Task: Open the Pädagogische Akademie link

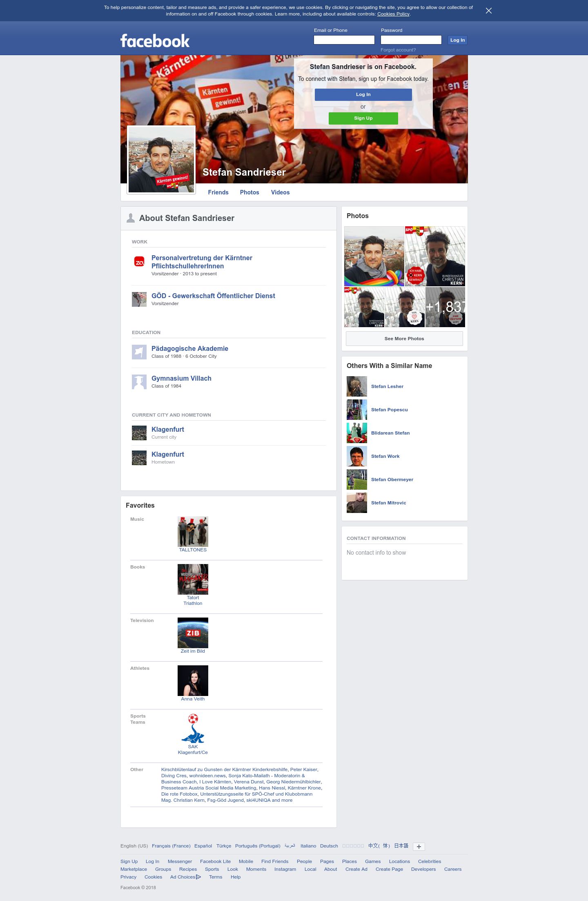Action: pos(190,348)
